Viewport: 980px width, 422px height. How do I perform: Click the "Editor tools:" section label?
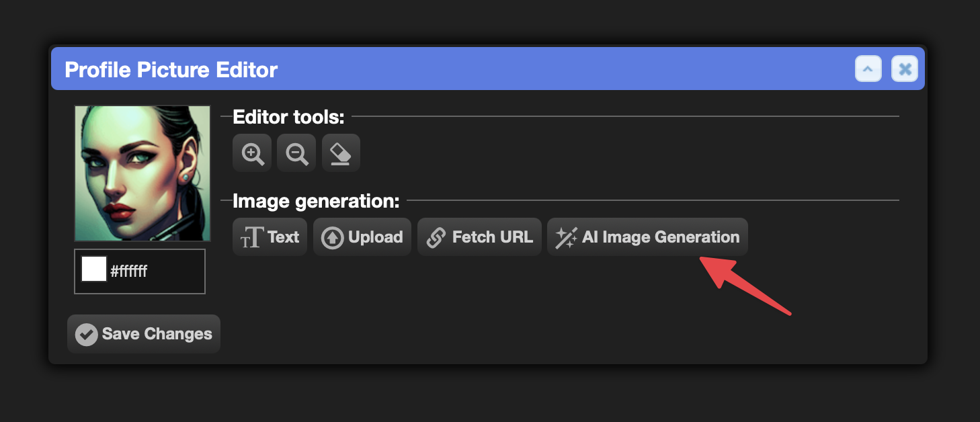288,118
